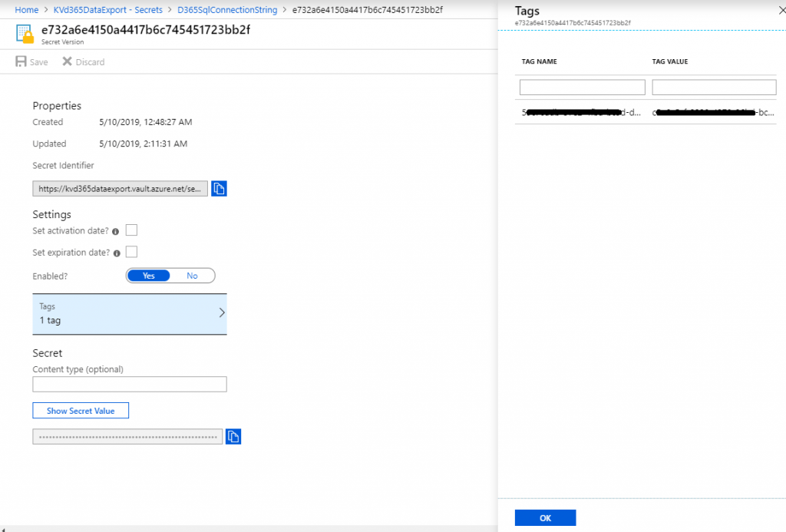Click the last breadcrumb, the secret version ID
Image resolution: width=786 pixels, height=532 pixels.
click(368, 9)
